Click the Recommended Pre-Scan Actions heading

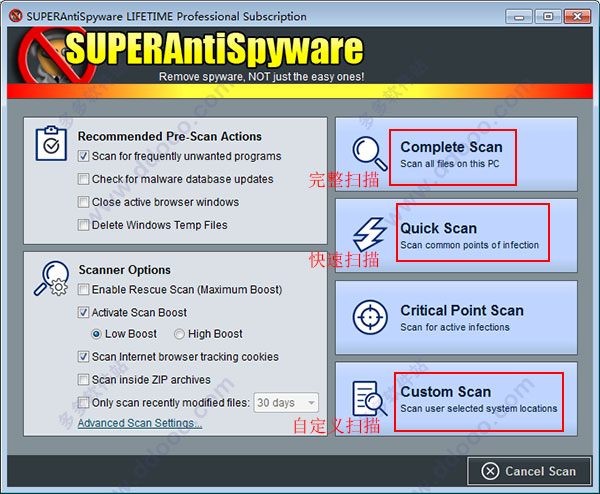tap(170, 136)
